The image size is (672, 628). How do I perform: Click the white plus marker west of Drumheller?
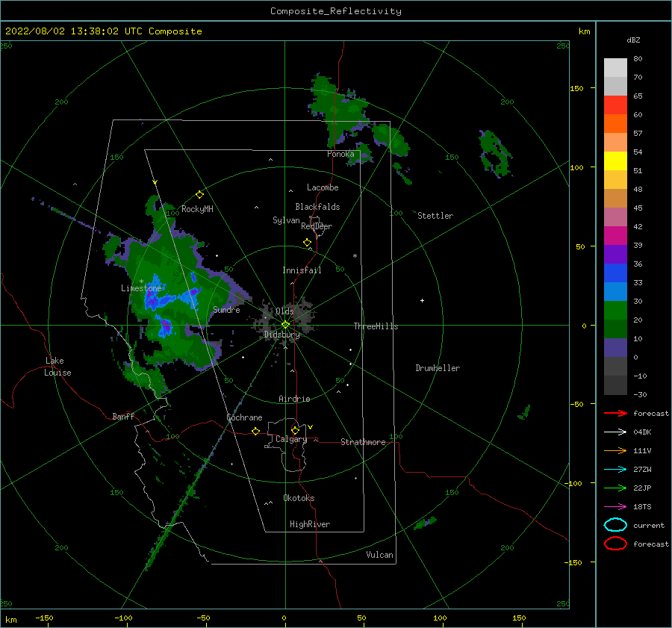point(422,300)
